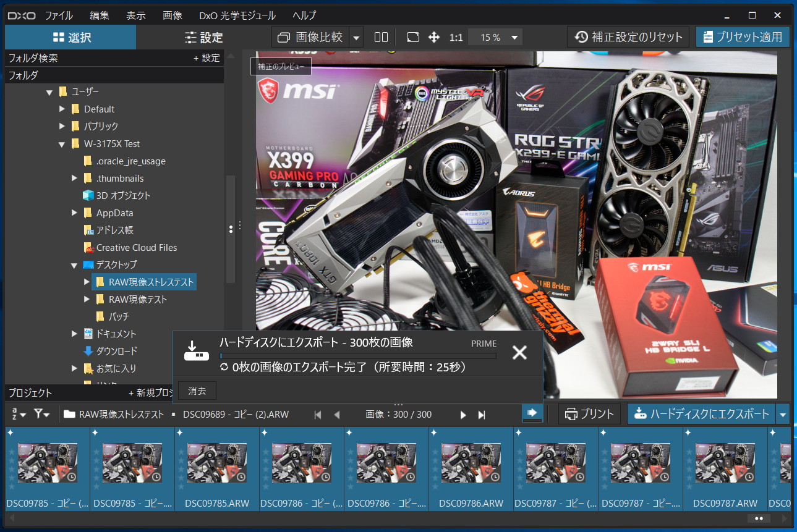Switch to the 選択 tab
797x532 pixels.
point(71,37)
